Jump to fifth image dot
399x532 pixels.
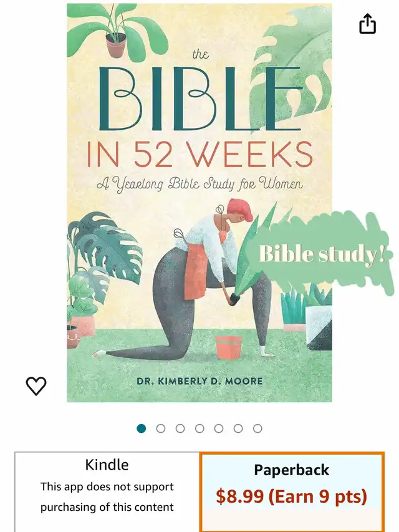[219, 428]
